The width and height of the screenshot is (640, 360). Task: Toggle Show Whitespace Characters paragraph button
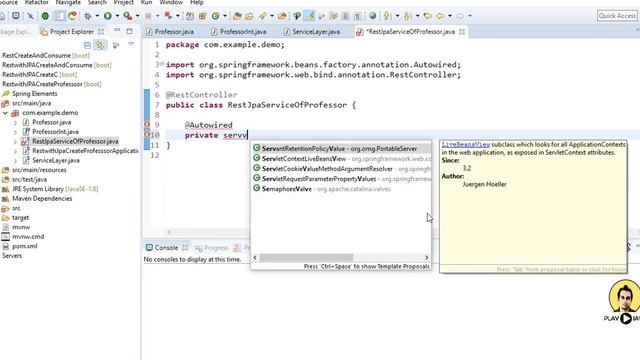coord(357,16)
